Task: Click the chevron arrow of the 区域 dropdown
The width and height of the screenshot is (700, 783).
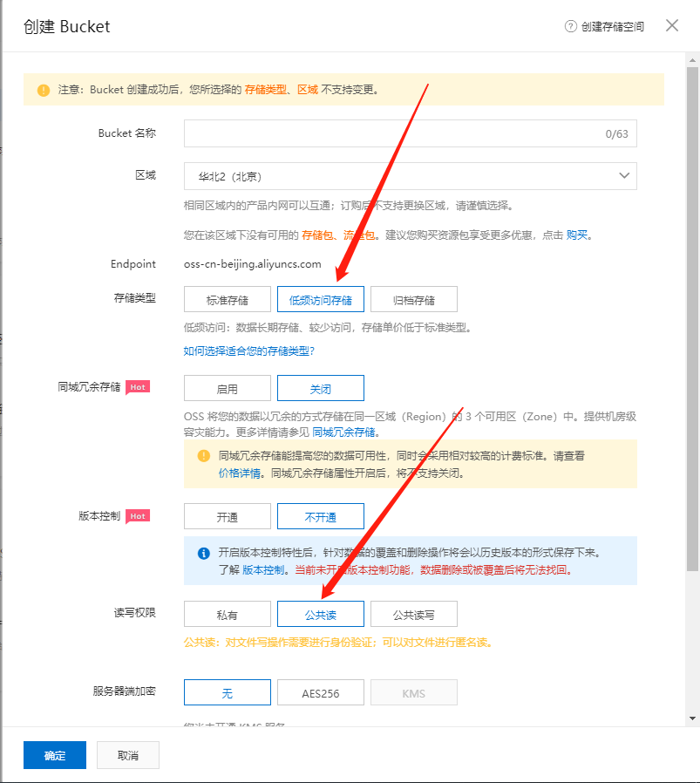Action: [x=624, y=176]
